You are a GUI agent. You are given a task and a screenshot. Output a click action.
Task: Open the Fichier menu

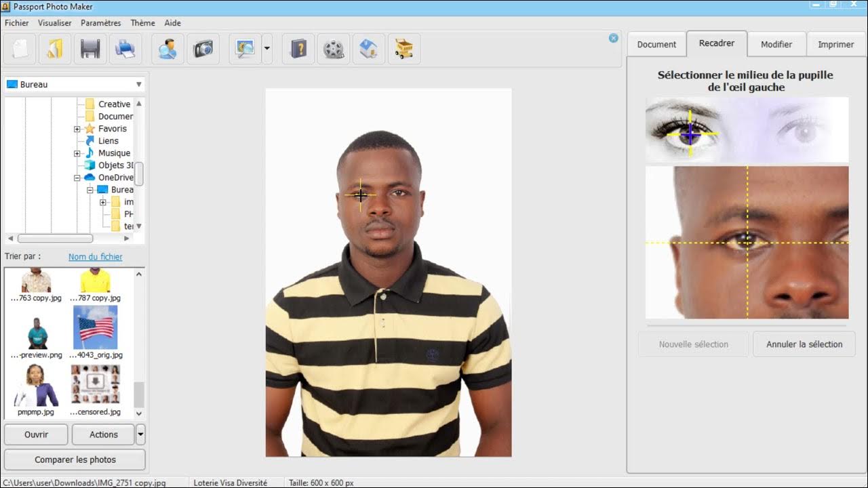pos(17,23)
